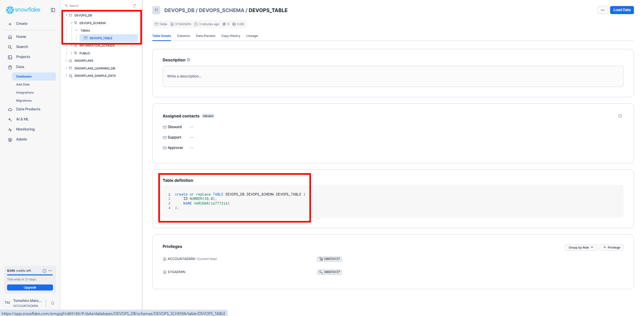644x316 pixels.
Task: Expand SNOWFLAKE_LEARNING_DB database
Action: tap(66, 68)
